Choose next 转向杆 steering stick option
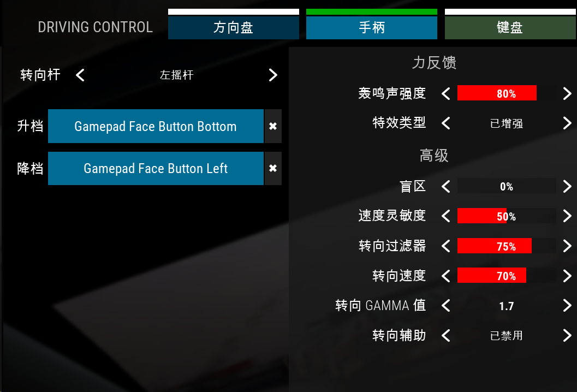The image size is (577, 392). point(273,75)
